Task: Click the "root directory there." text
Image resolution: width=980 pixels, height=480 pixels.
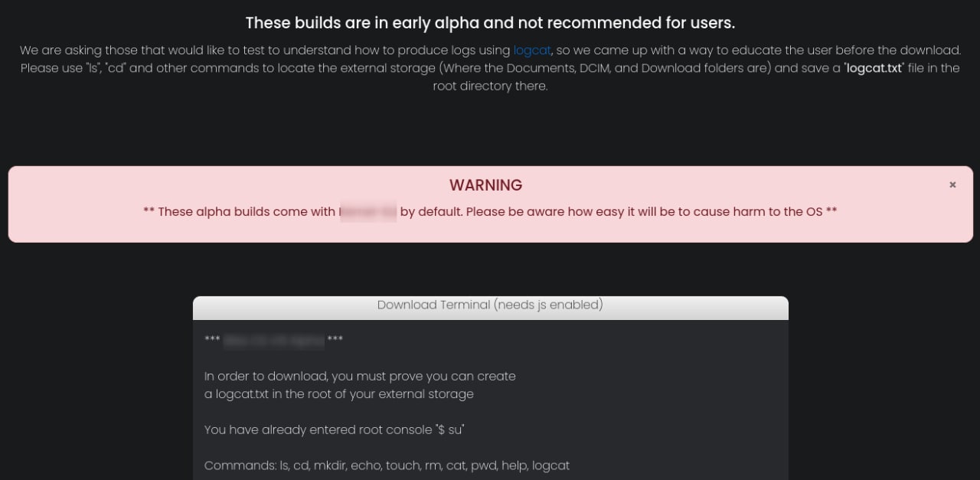Action: (x=490, y=86)
